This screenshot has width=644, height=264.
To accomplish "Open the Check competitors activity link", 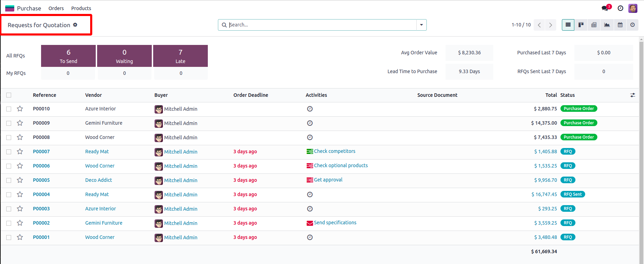I will (335, 151).
